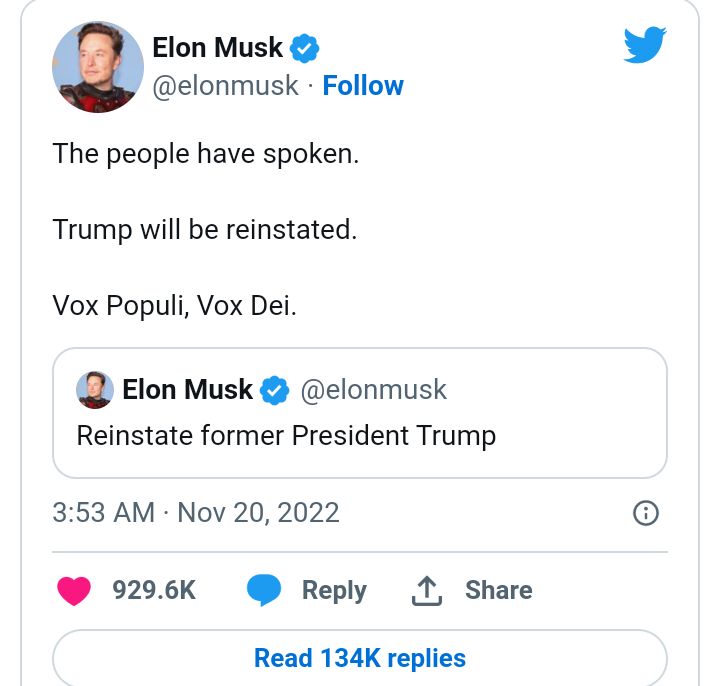Click the 'Trump will be reinstated.' tweet text
Image resolution: width=720 pixels, height=686 pixels.
pyautogui.click(x=204, y=230)
